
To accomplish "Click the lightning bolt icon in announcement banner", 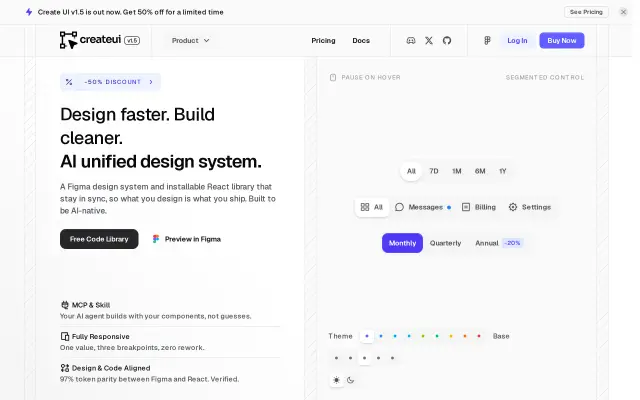I will (x=29, y=12).
